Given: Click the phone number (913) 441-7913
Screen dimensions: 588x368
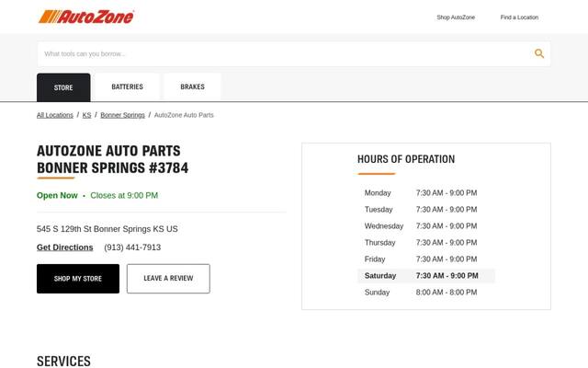Looking at the screenshot, I should click(132, 247).
